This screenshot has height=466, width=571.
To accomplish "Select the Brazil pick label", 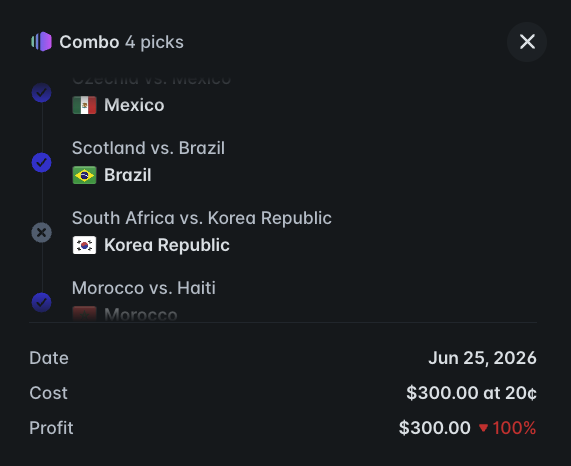I will click(x=128, y=175).
